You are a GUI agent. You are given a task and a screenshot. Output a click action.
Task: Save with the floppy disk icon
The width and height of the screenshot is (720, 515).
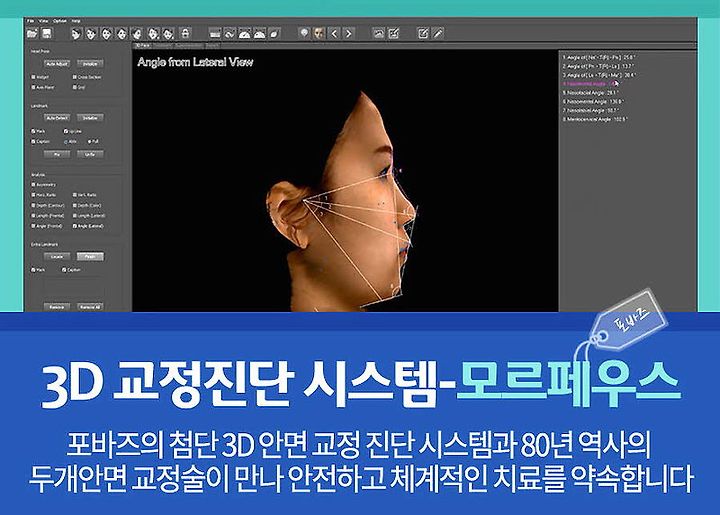[46, 33]
